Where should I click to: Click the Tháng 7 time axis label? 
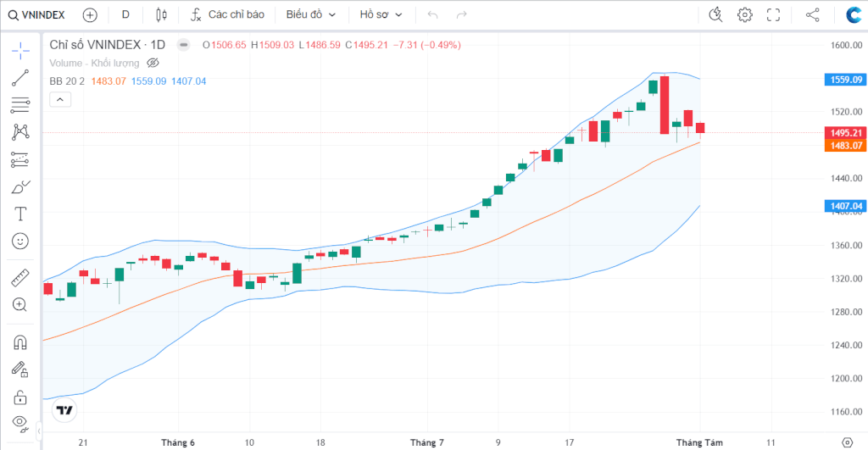[x=427, y=442]
